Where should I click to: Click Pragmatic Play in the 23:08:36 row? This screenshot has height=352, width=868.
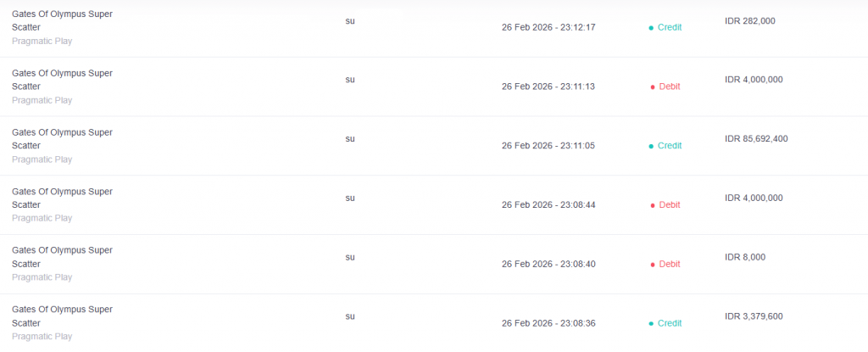click(x=42, y=337)
